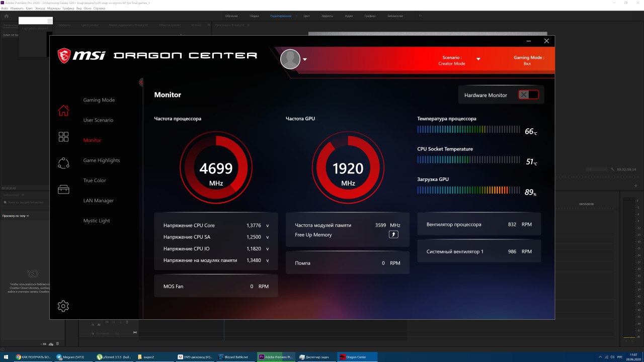Image resolution: width=644 pixels, height=362 pixels.
Task: Select Gaming Mode in sidebar menu
Action: click(99, 100)
